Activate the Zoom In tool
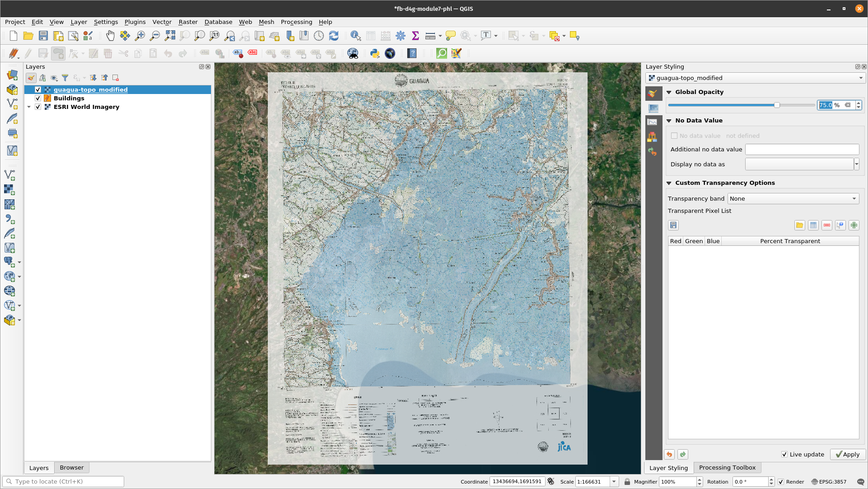Viewport: 868px width, 489px height. pos(140,36)
